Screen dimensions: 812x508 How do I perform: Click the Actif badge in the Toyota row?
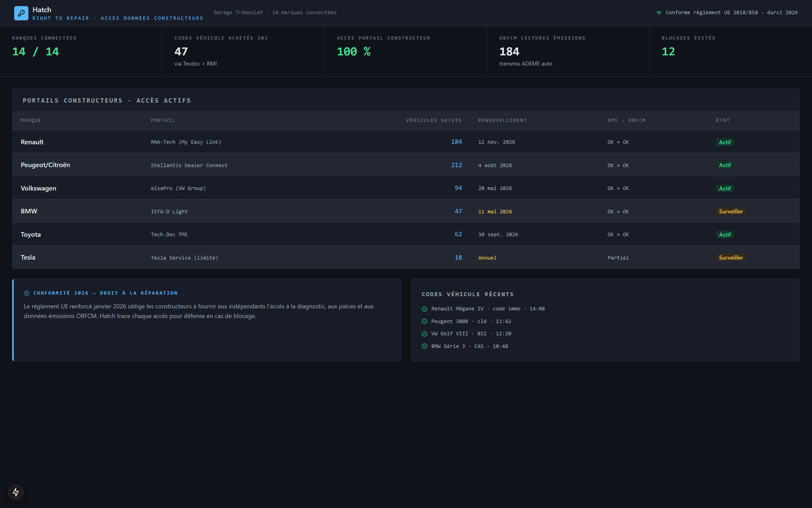[725, 234]
